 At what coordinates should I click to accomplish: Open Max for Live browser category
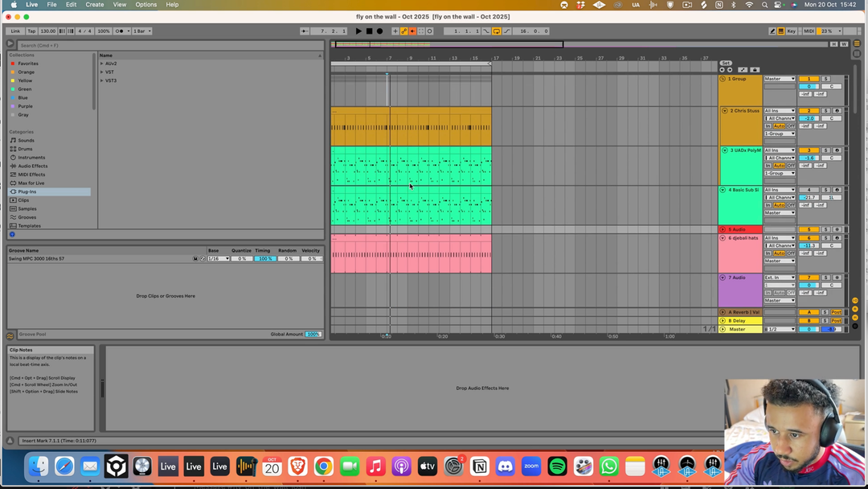[x=31, y=183]
